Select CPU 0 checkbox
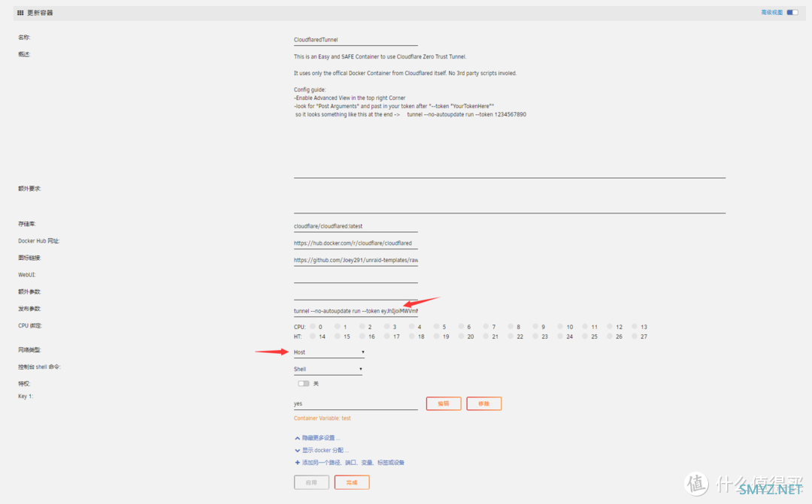 click(x=313, y=327)
